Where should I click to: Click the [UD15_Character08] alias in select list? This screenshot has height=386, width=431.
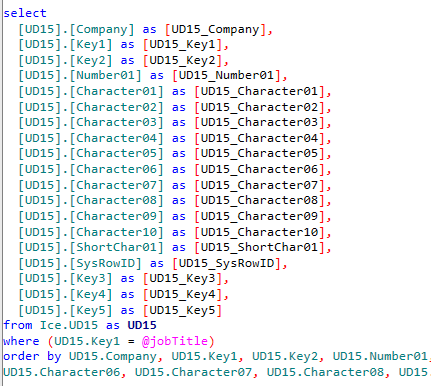[259, 201]
